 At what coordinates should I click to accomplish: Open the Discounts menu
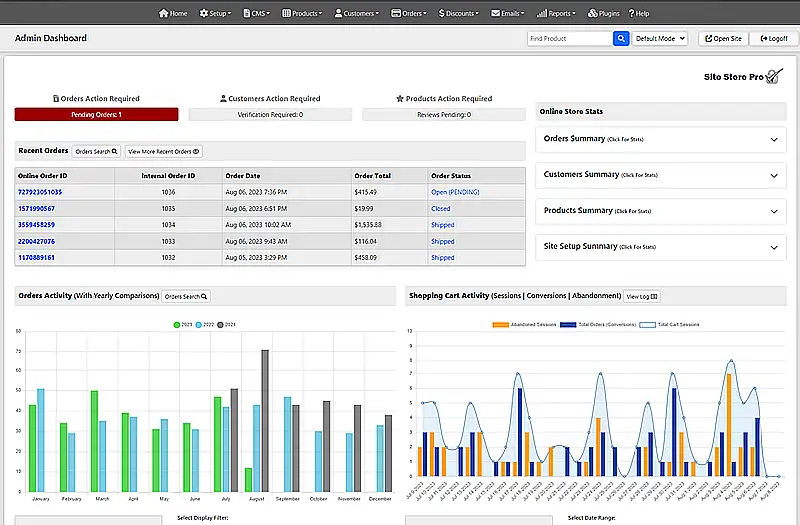click(459, 13)
